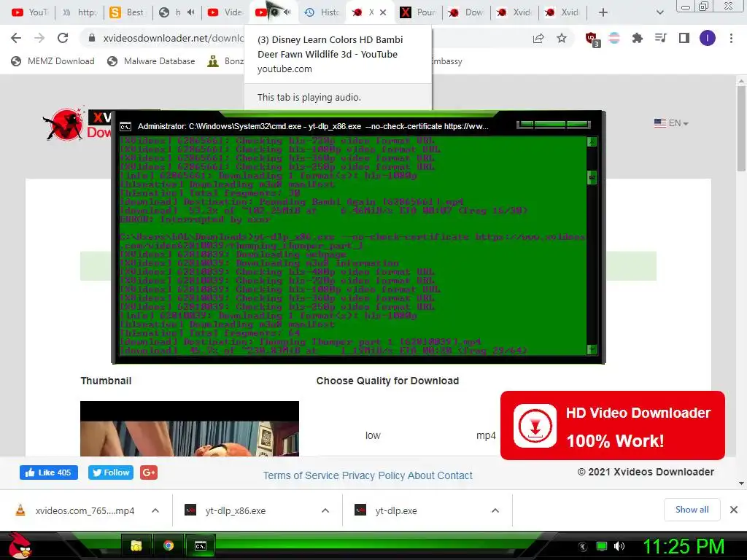Viewport: 747px width, 560px height.
Task: Click Show all downloads button
Action: click(x=692, y=510)
